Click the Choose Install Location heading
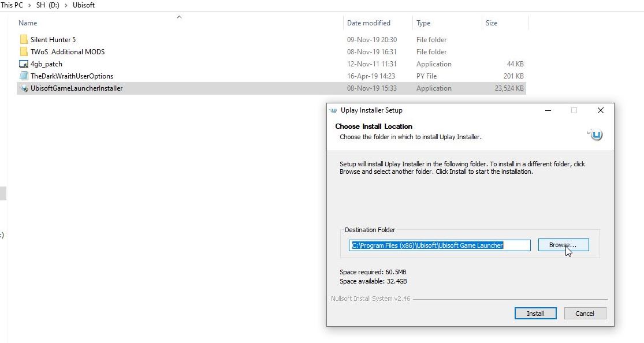 click(374, 126)
